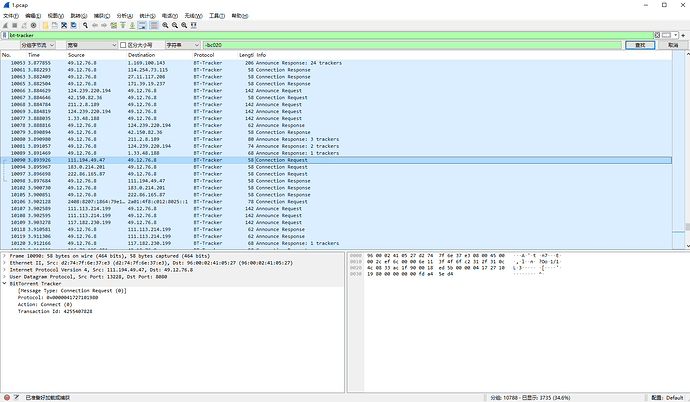
Task: Open the 统计 menu
Action: pos(147,16)
